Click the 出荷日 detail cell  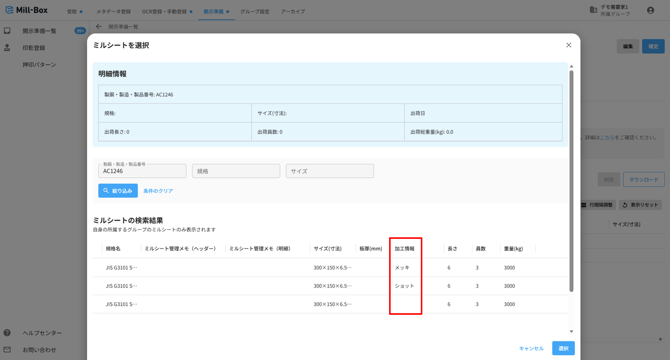pyautogui.click(x=483, y=113)
